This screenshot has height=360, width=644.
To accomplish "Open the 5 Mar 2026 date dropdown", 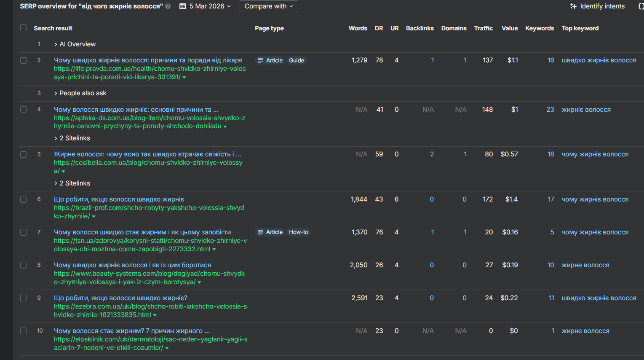I will (x=206, y=6).
